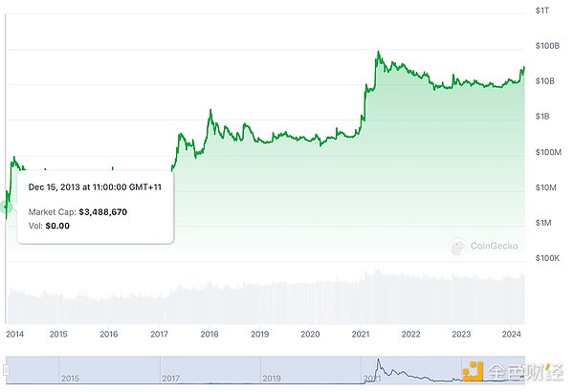Click the Vol $0.00 value in tooltip
Screen dimensions: 574x392
[x=56, y=226]
